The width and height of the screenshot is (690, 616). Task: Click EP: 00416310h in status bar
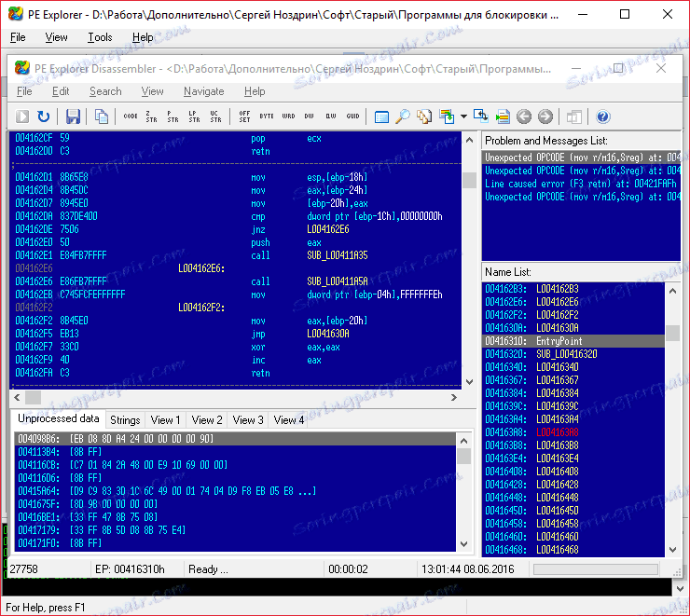tap(130, 569)
